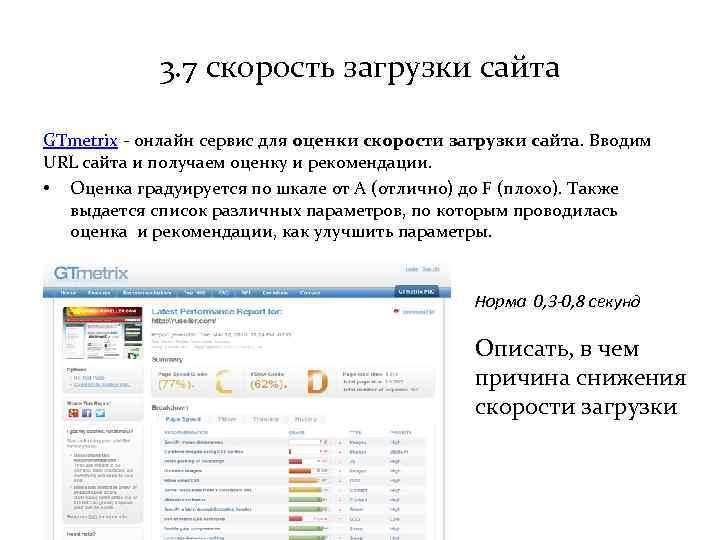
Task: Open the analyzed site screenshot thumbnail
Action: (x=102, y=333)
